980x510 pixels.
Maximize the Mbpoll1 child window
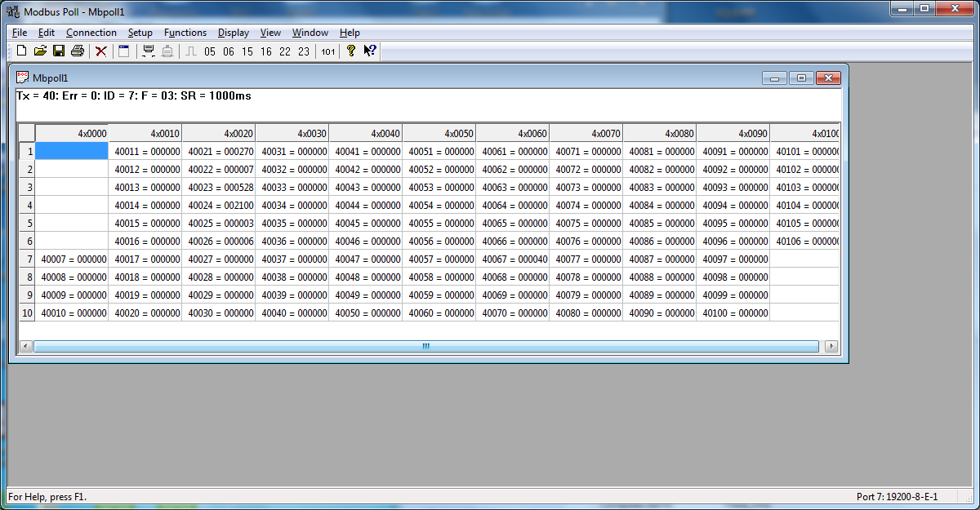801,78
